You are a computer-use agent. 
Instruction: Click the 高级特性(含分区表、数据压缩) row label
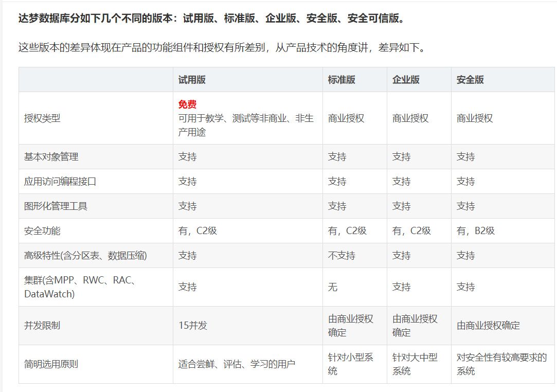85,256
